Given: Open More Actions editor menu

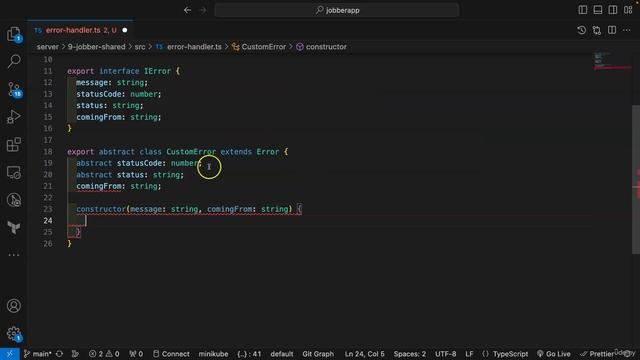Looking at the screenshot, I should coord(627,30).
